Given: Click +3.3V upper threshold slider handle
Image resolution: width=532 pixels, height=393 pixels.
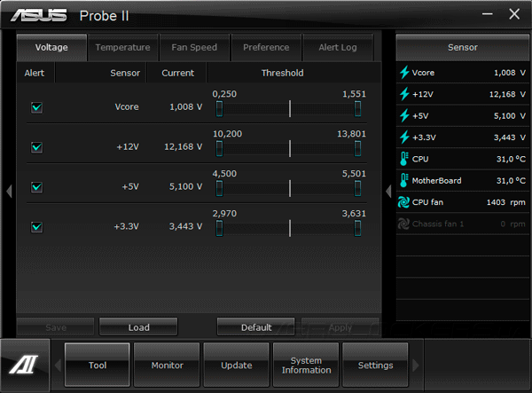Looking at the screenshot, I should click(357, 228).
